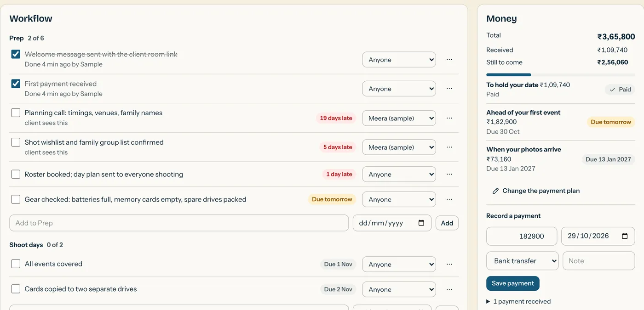Check off Shot wishlist and family group list

click(x=16, y=142)
